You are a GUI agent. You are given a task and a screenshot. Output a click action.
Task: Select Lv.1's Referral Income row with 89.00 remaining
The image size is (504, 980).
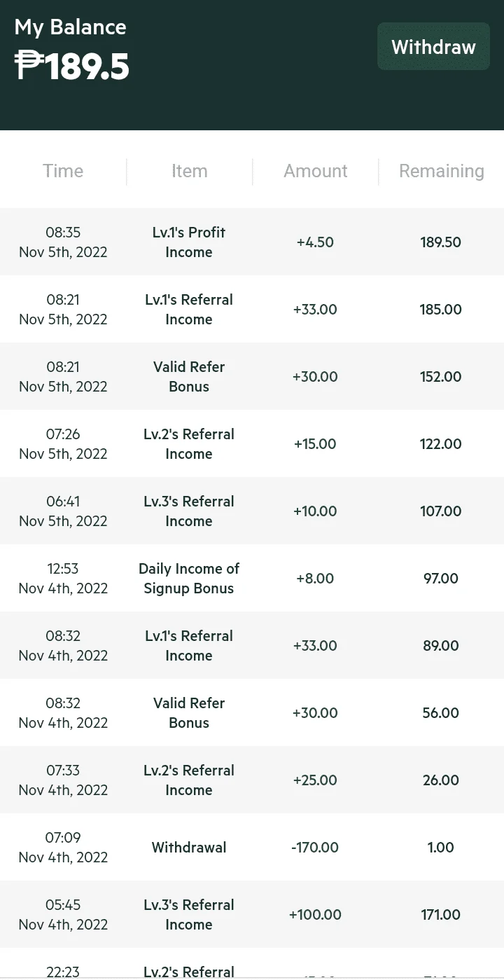(252, 645)
